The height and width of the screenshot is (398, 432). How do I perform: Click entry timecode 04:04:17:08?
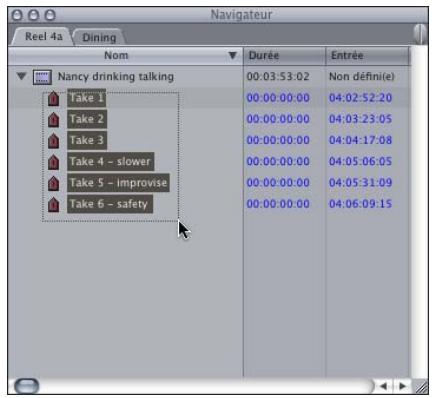360,140
